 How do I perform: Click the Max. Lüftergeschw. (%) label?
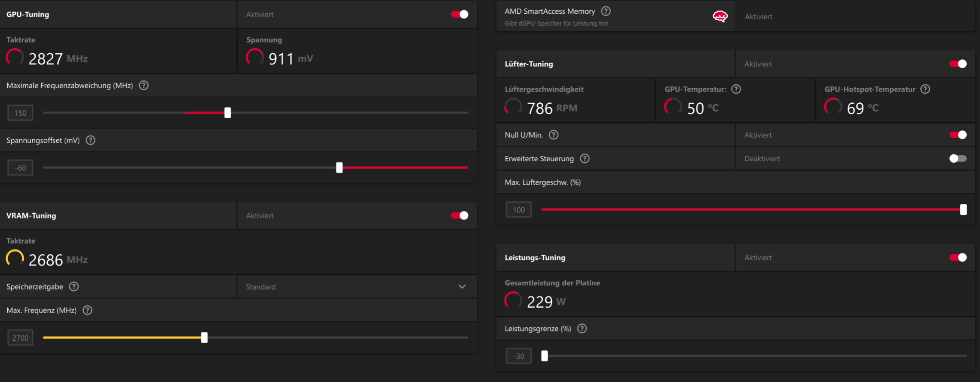[x=542, y=182]
